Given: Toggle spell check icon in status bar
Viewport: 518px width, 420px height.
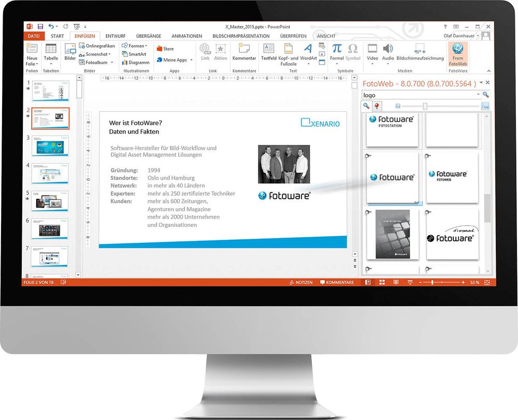Looking at the screenshot, I should point(63,282).
